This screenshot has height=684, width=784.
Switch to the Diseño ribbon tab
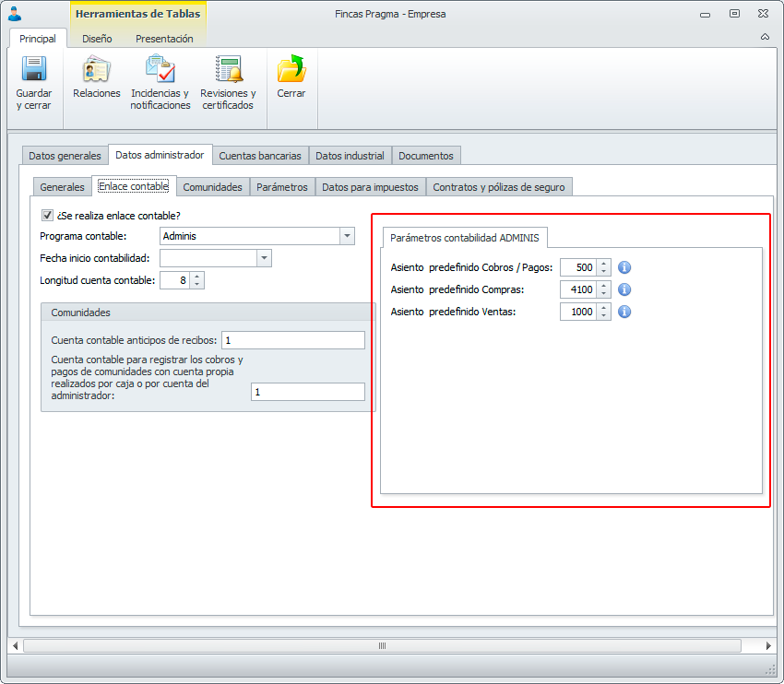[97, 39]
